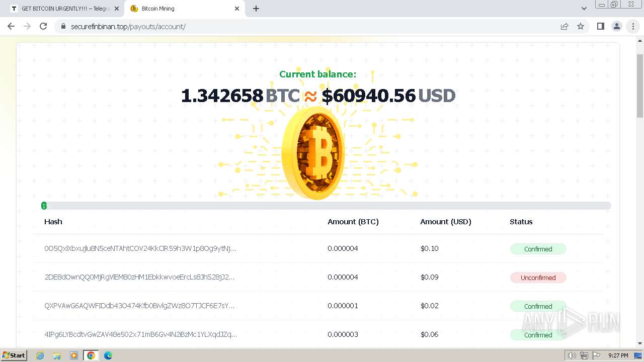Click the taskbar clock 9:27 PM

click(x=618, y=355)
